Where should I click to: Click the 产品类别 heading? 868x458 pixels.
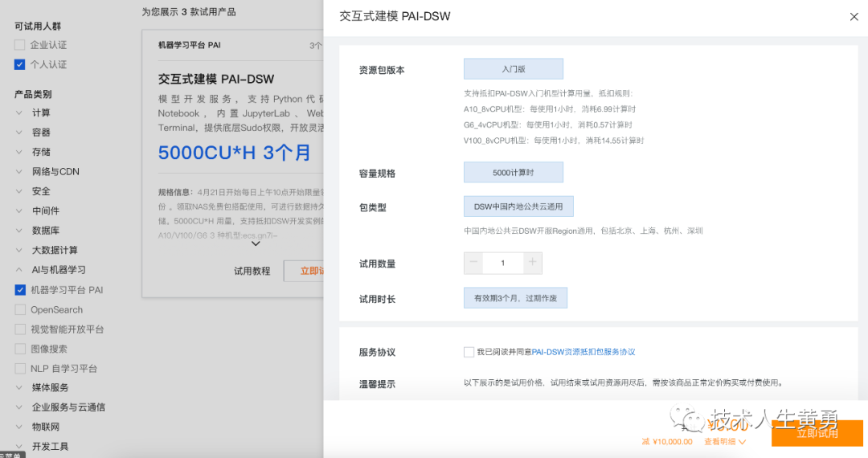tap(33, 94)
